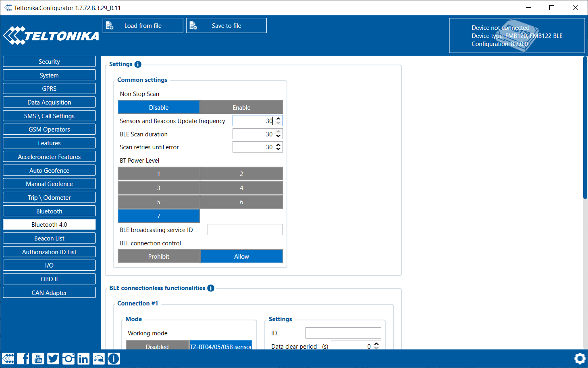This screenshot has height=368, width=588.
Task: Decrease Sensors and Beacons Update frequency
Action: (x=278, y=123)
